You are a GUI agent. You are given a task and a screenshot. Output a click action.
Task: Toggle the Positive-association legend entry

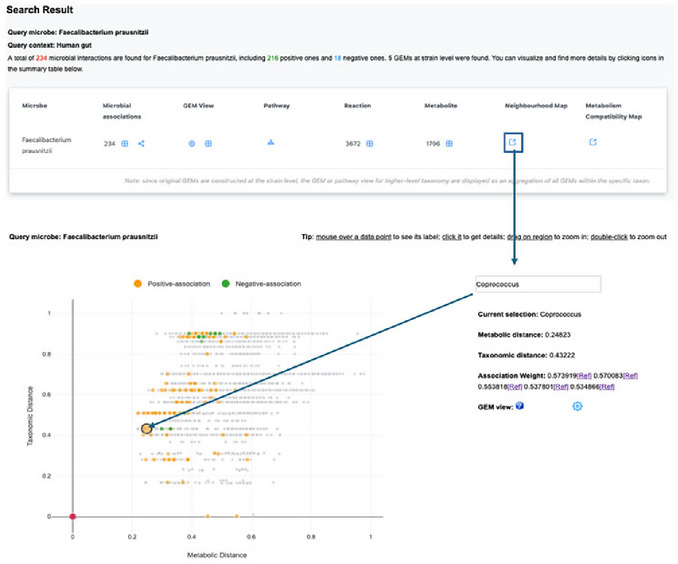[172, 284]
